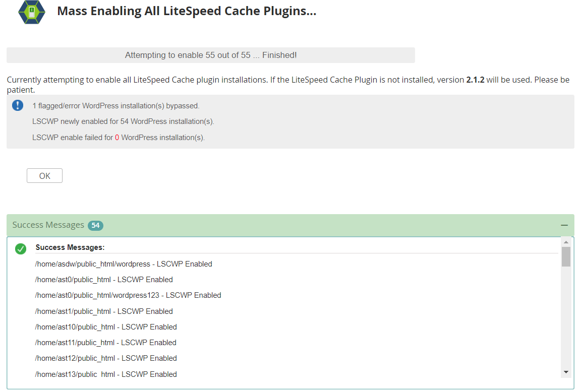
Task: Click the Success Messages header label
Action: click(x=48, y=225)
